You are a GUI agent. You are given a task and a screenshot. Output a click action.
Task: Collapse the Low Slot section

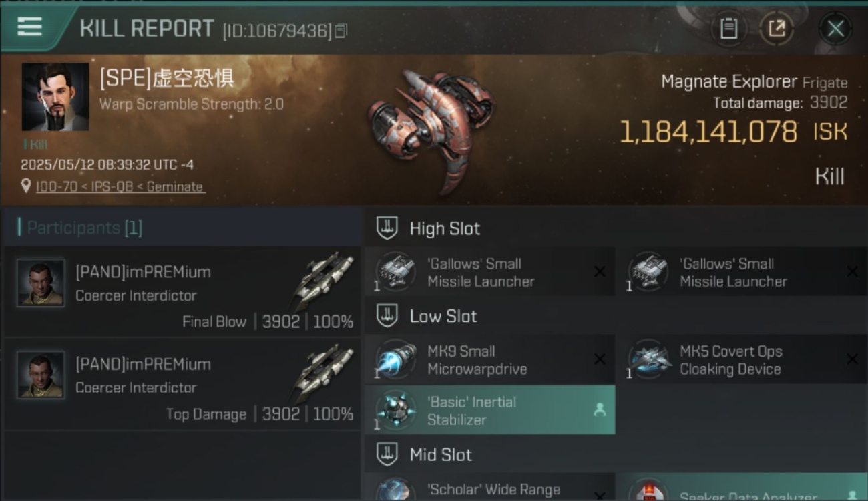point(387,316)
